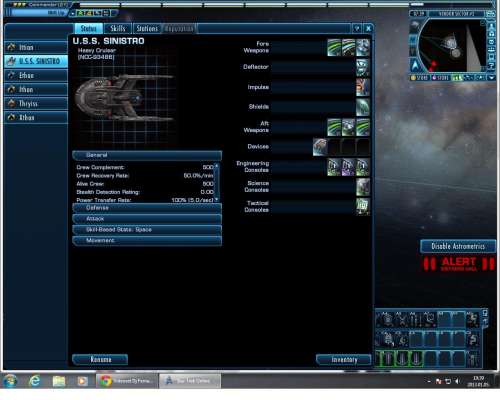Click the sector name header above minimap
The image size is (500, 400).
(x=456, y=14)
